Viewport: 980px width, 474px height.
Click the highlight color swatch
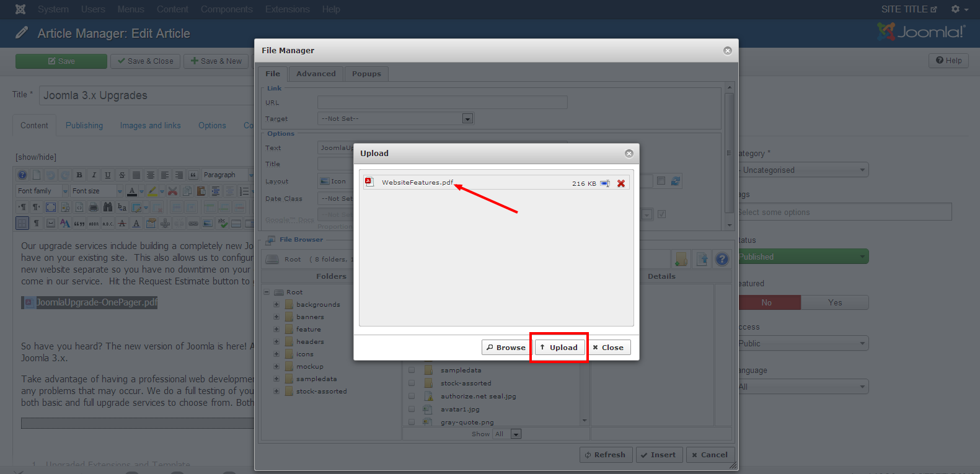pyautogui.click(x=152, y=191)
